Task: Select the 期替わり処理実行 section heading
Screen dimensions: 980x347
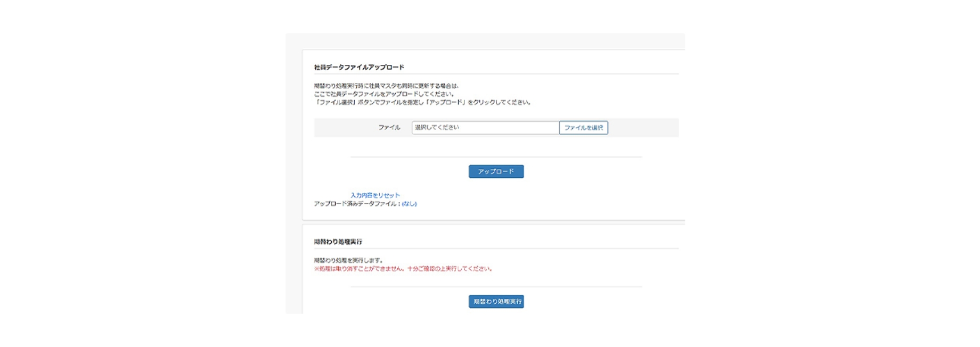Action: tap(338, 242)
